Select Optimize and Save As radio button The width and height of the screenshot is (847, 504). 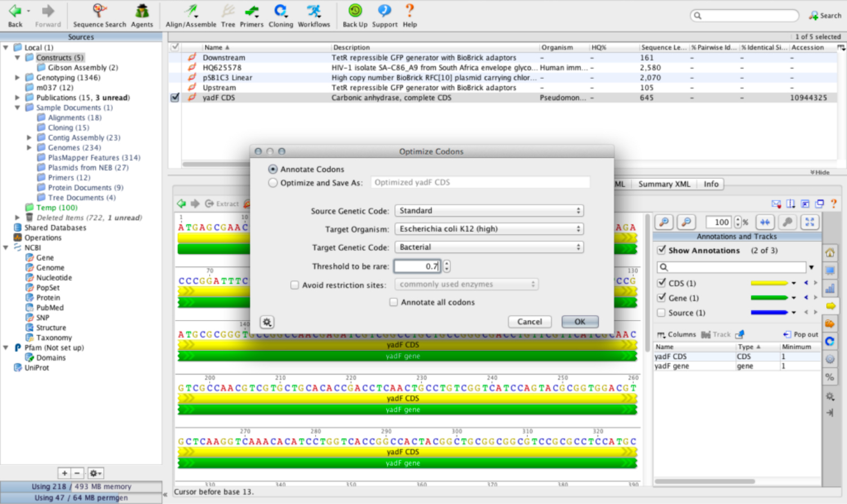tap(273, 183)
